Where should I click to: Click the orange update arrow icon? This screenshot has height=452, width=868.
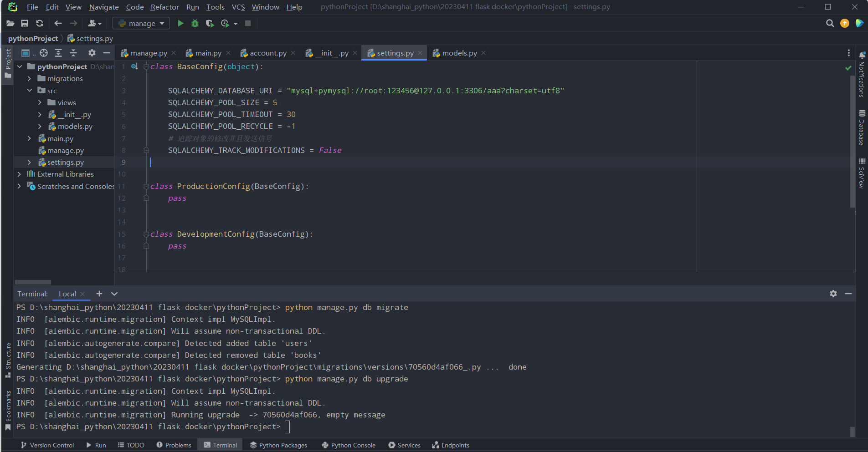[845, 23]
